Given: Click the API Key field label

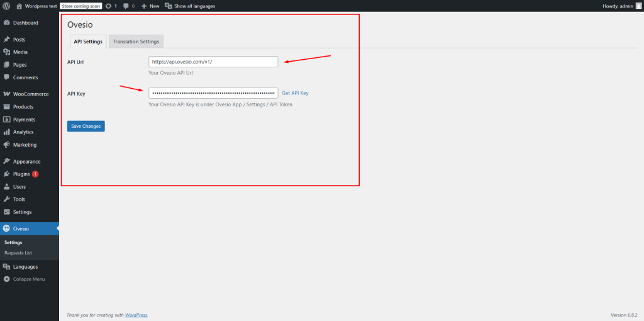Looking at the screenshot, I should click(76, 93).
